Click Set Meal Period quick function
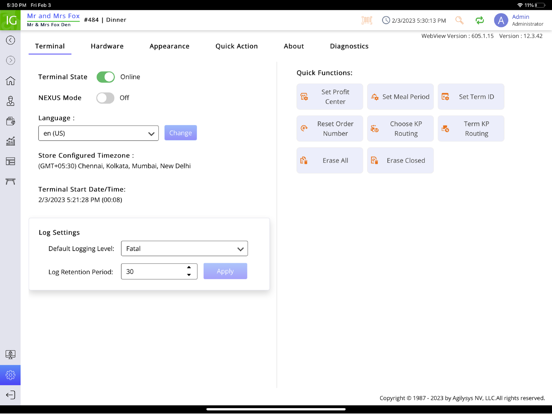 400,96
